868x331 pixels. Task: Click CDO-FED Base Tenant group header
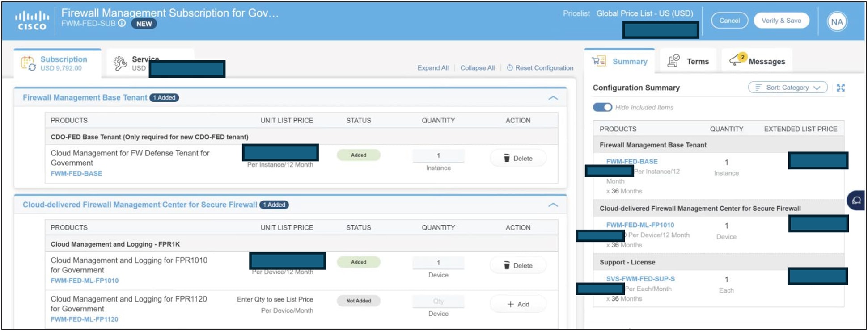click(149, 137)
